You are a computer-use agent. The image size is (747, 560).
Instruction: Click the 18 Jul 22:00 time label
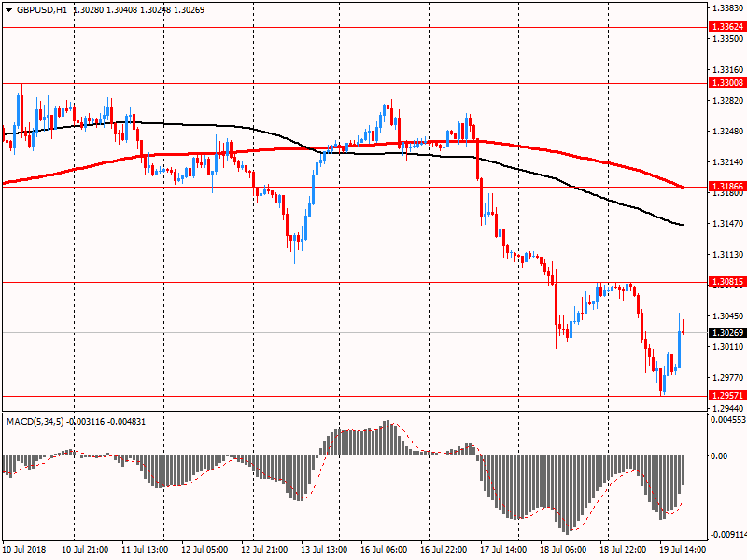coord(623,549)
